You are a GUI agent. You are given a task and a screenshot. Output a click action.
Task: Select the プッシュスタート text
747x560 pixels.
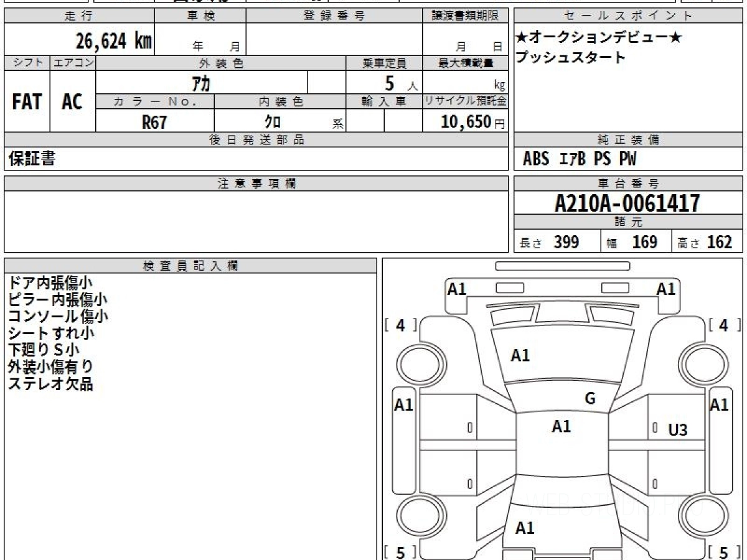(570, 57)
